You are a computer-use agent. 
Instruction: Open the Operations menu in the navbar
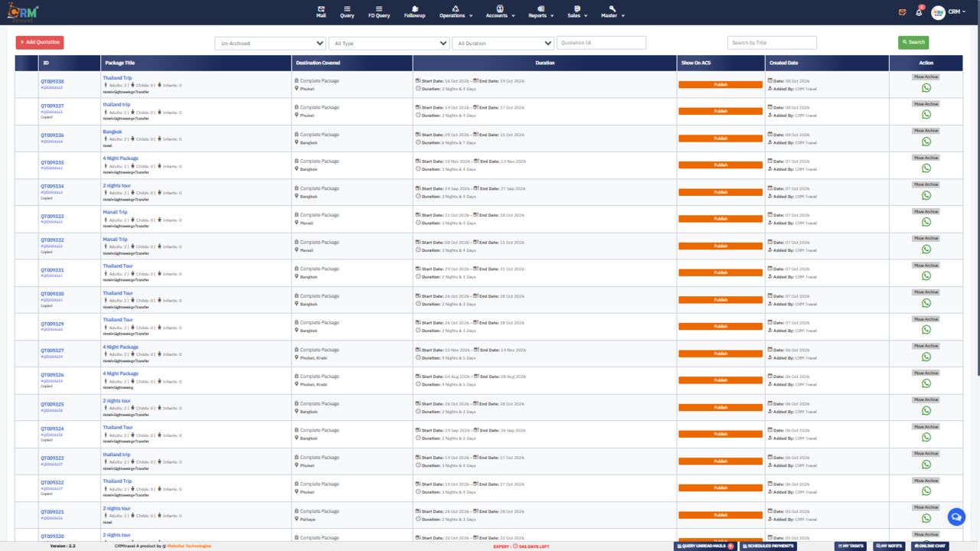tap(456, 11)
